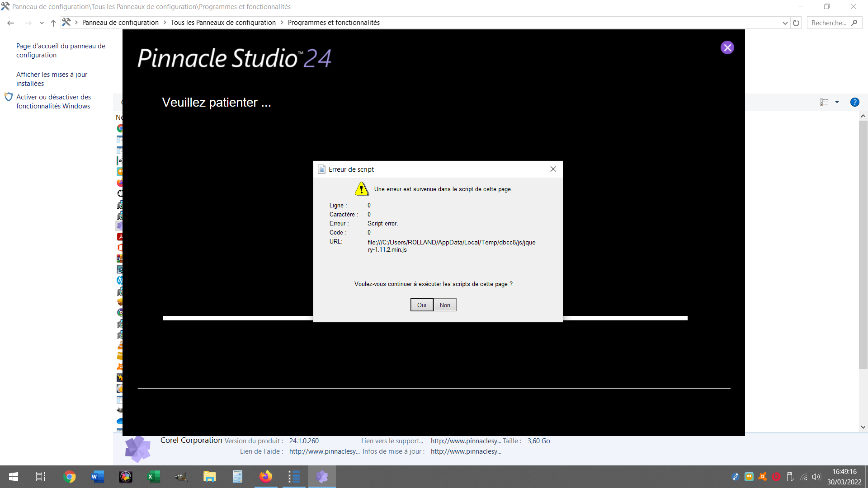
Task: Select Panneau de configuration breadcrumb
Action: (120, 23)
